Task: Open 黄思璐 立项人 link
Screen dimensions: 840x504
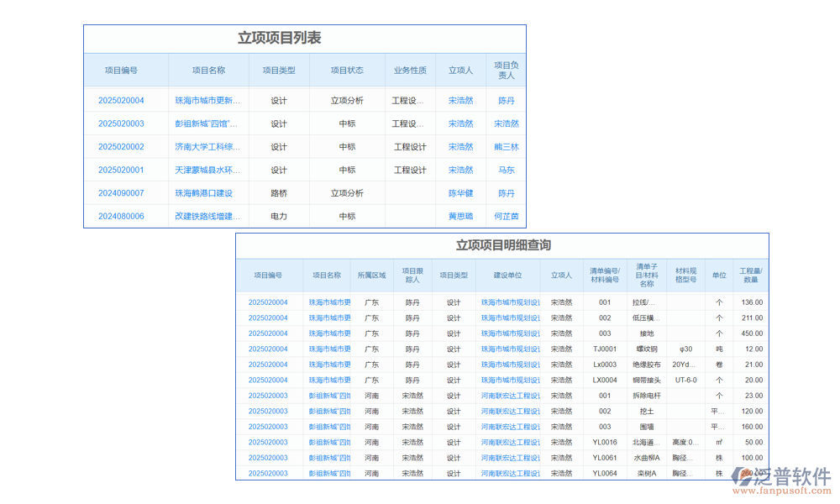Action: (459, 216)
